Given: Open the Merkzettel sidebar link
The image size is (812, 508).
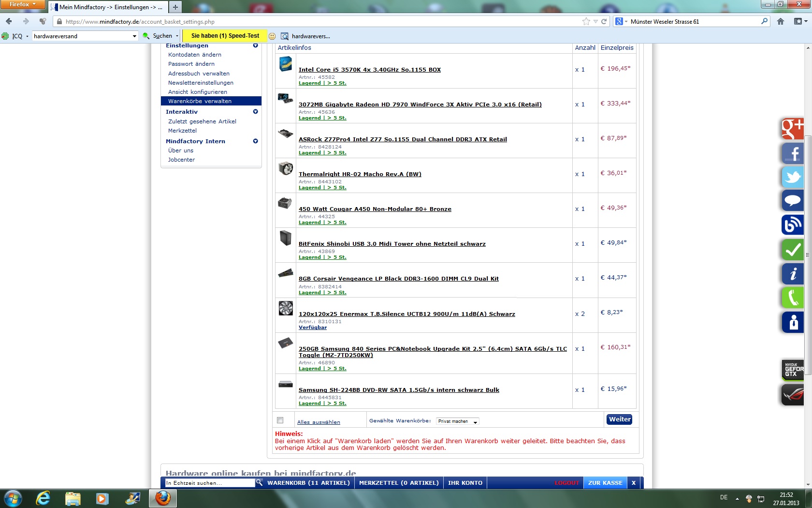Looking at the screenshot, I should pyautogui.click(x=183, y=131).
